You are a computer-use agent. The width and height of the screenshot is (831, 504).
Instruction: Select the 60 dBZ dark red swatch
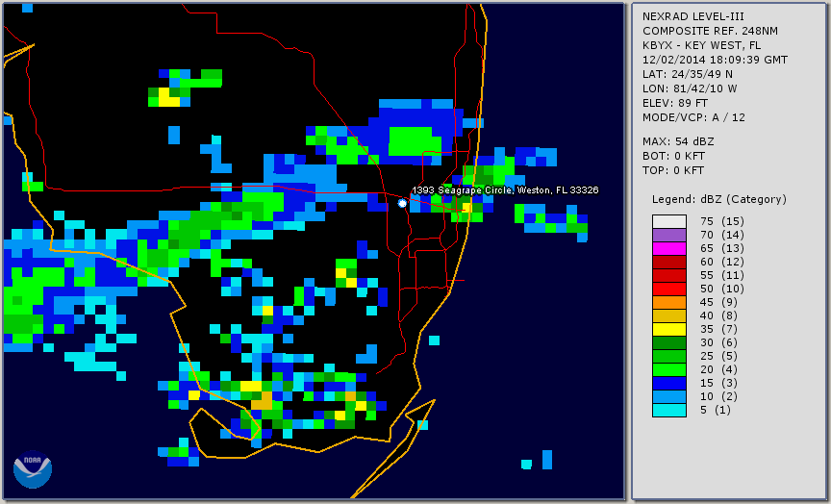(669, 262)
